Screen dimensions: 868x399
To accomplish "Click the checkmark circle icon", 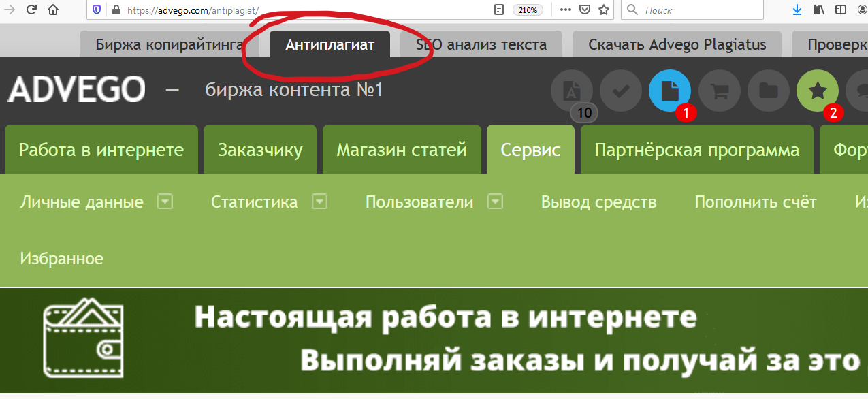I will pos(620,91).
